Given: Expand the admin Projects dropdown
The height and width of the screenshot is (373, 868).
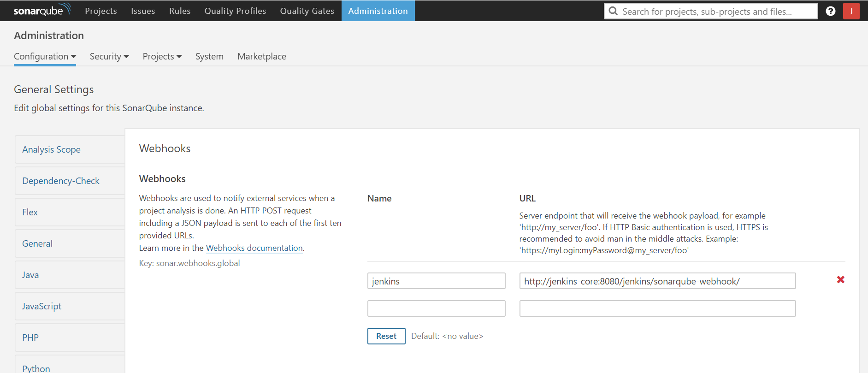Looking at the screenshot, I should (x=162, y=56).
